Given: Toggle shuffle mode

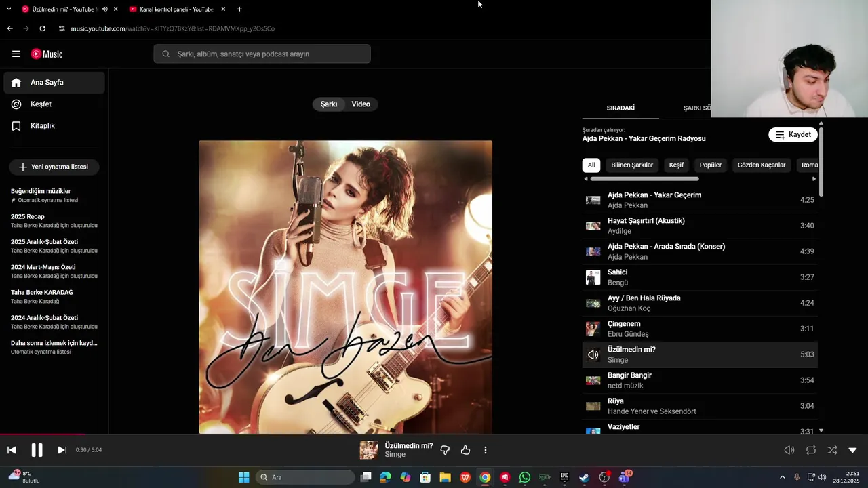Looking at the screenshot, I should pyautogui.click(x=832, y=450).
